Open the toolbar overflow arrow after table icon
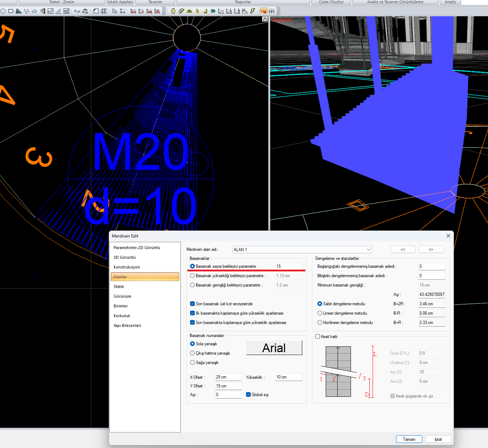 tap(278, 12)
